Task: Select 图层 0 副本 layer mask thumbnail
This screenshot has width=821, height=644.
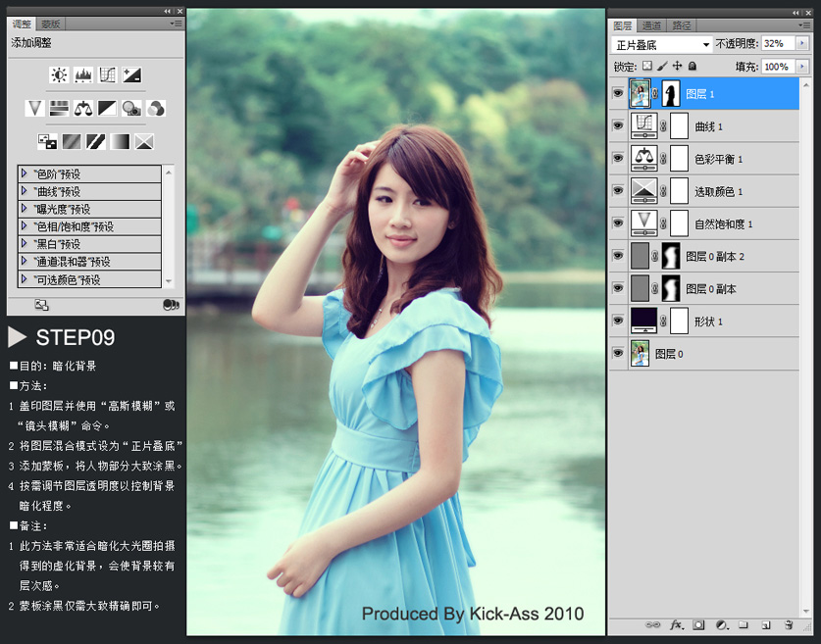Action: [671, 288]
